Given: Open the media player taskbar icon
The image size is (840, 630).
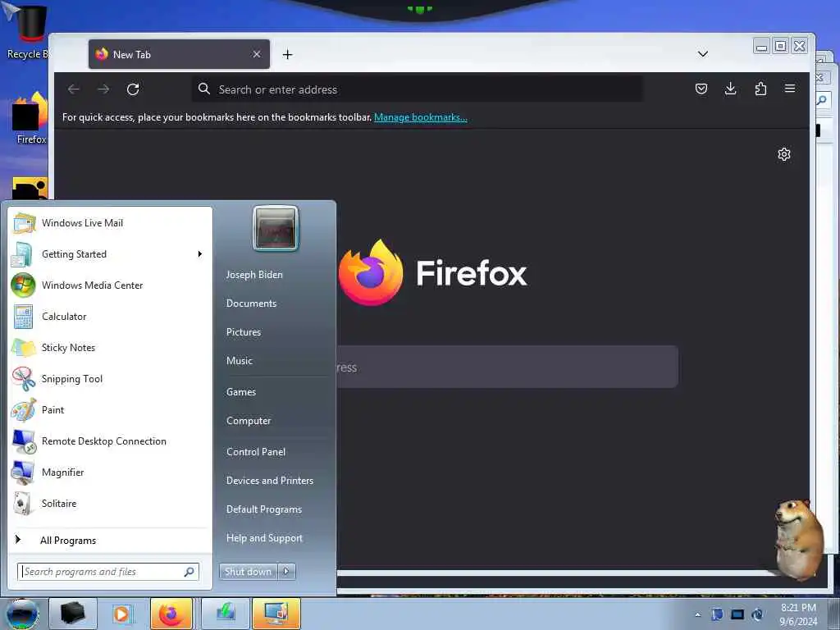Looking at the screenshot, I should tap(121, 614).
